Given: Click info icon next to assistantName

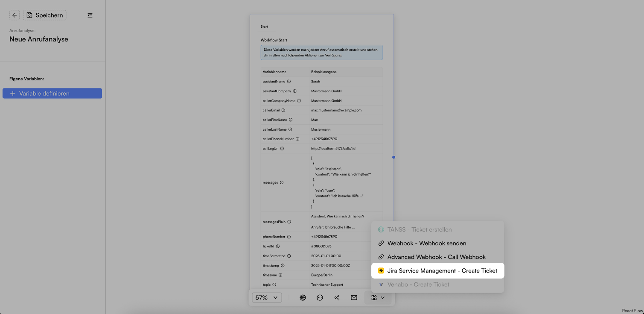Looking at the screenshot, I should click(x=289, y=82).
